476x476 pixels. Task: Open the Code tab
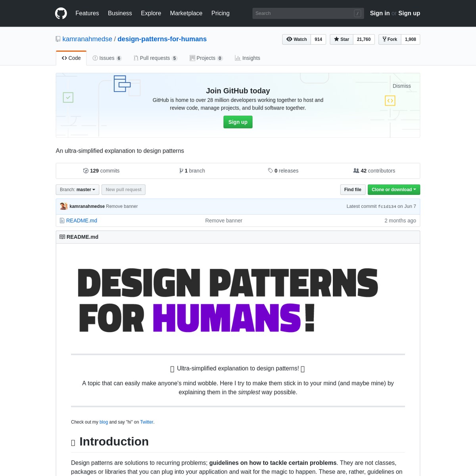(71, 58)
